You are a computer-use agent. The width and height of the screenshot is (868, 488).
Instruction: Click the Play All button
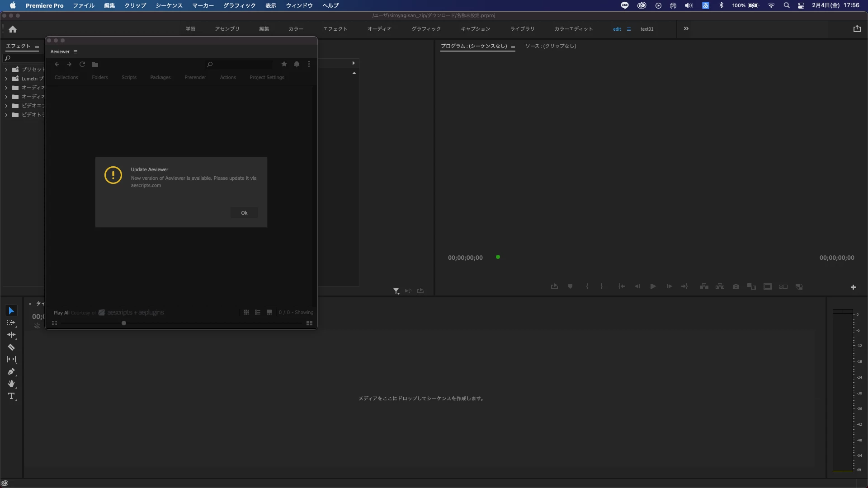[x=61, y=313]
